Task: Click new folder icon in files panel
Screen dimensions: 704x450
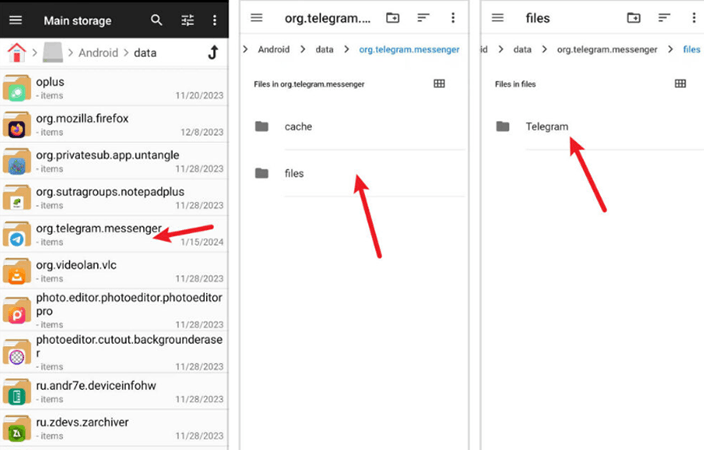Action: (x=634, y=18)
